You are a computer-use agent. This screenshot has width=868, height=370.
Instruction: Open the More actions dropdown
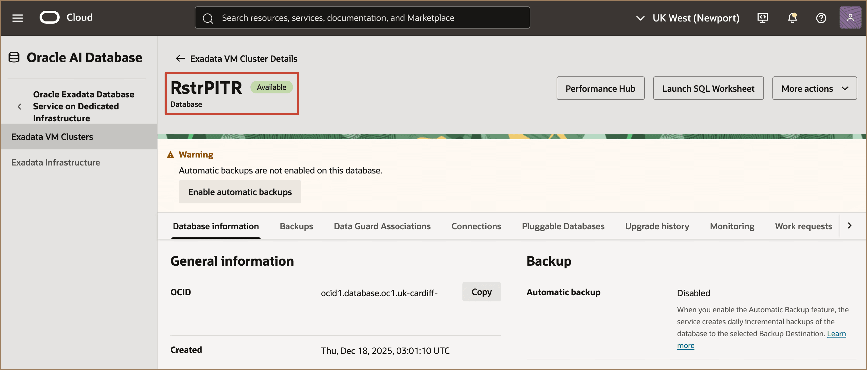click(x=814, y=88)
